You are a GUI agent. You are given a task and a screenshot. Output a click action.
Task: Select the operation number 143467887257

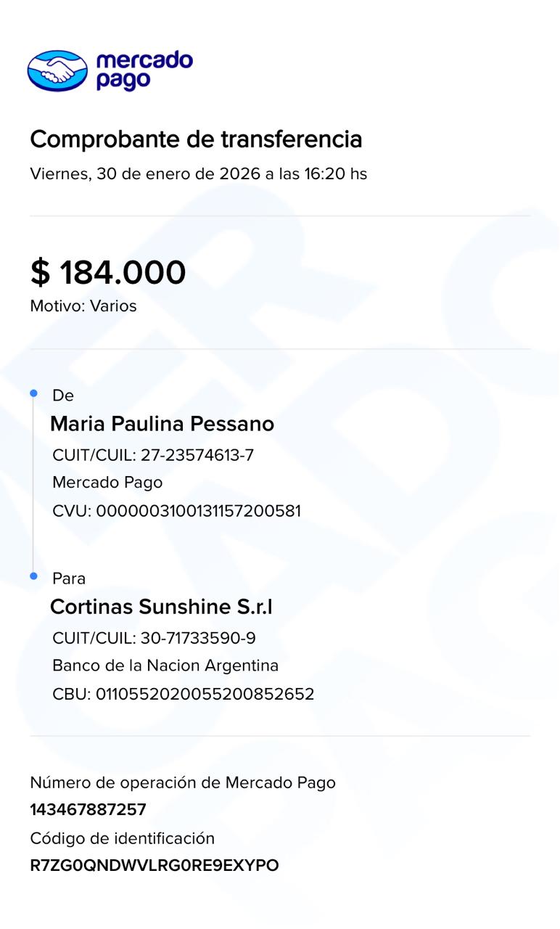(88, 810)
